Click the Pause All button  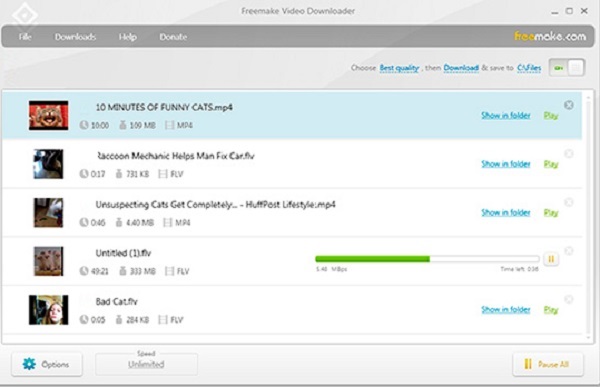(548, 364)
